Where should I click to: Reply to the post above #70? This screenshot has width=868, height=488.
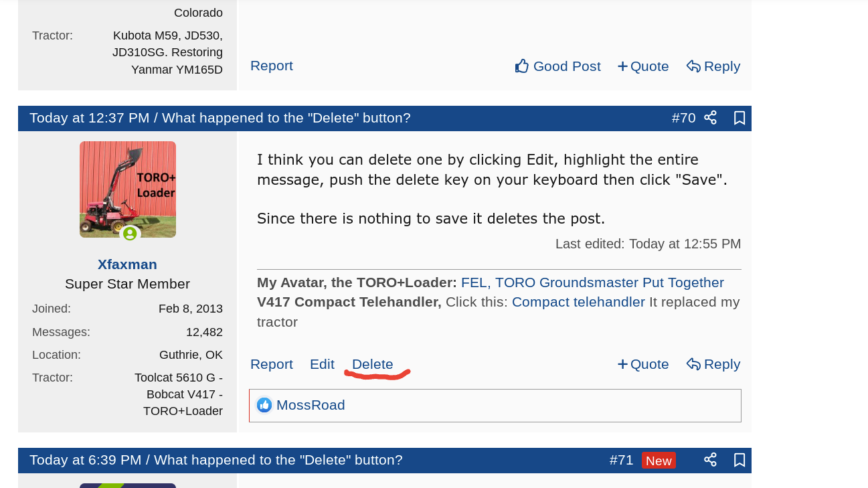click(713, 66)
